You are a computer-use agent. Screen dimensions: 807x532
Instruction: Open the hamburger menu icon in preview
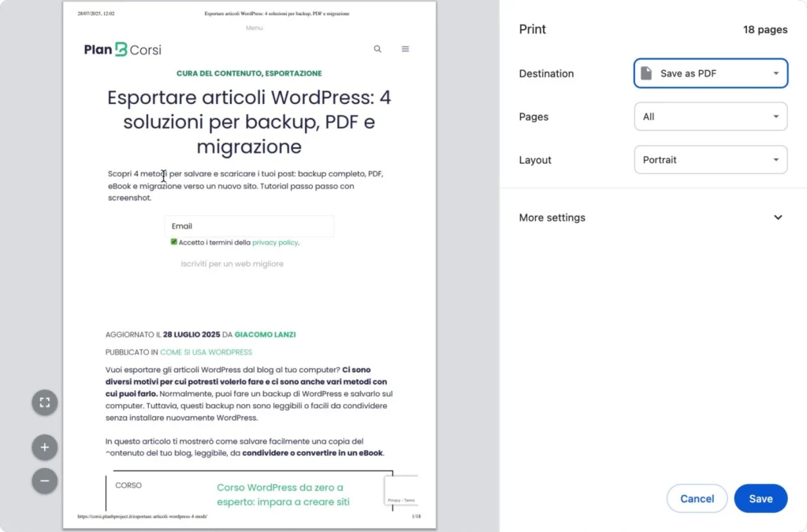coord(406,49)
